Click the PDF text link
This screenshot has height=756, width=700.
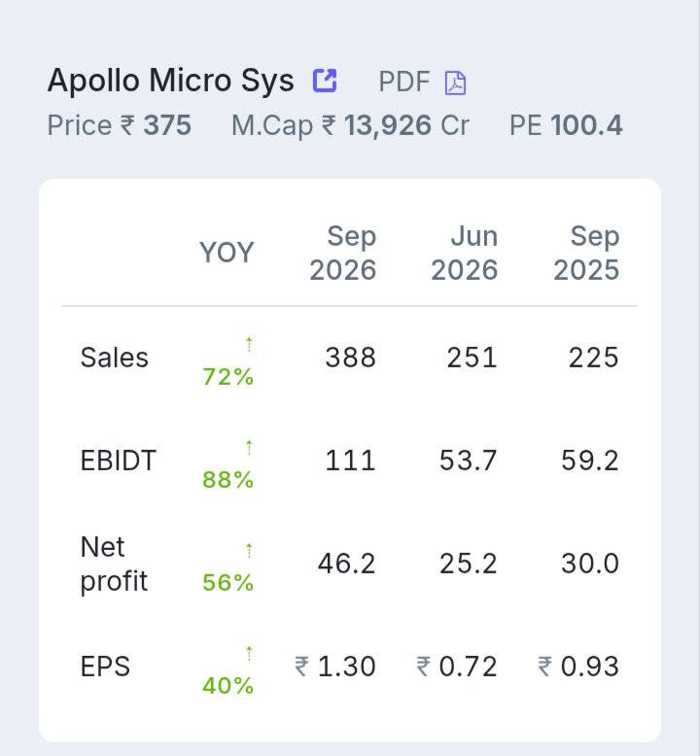click(x=403, y=82)
